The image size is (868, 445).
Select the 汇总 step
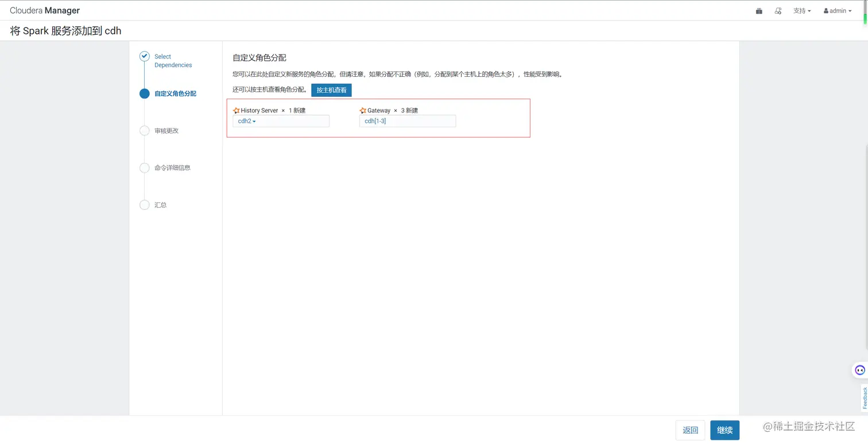161,205
